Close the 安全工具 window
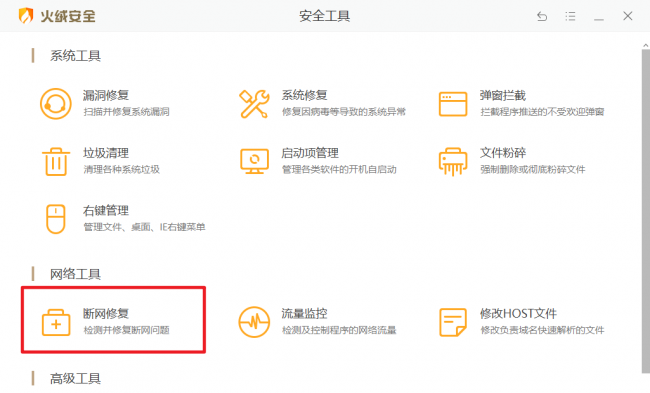This screenshot has height=393, width=650. pos(628,16)
